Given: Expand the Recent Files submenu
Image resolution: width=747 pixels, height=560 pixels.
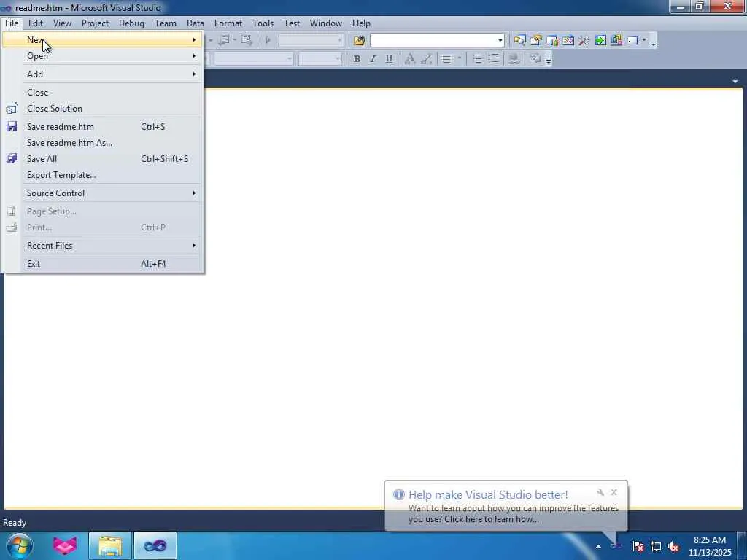Looking at the screenshot, I should point(103,245).
